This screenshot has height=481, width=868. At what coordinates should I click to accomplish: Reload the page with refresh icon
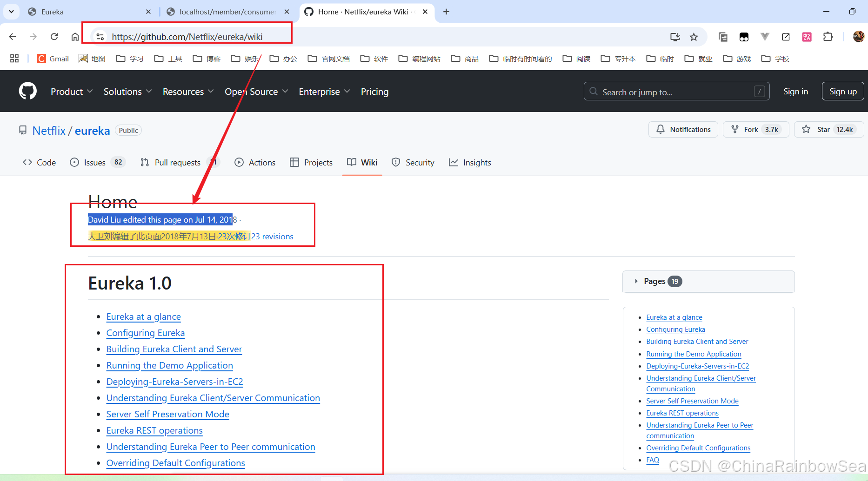[54, 37]
